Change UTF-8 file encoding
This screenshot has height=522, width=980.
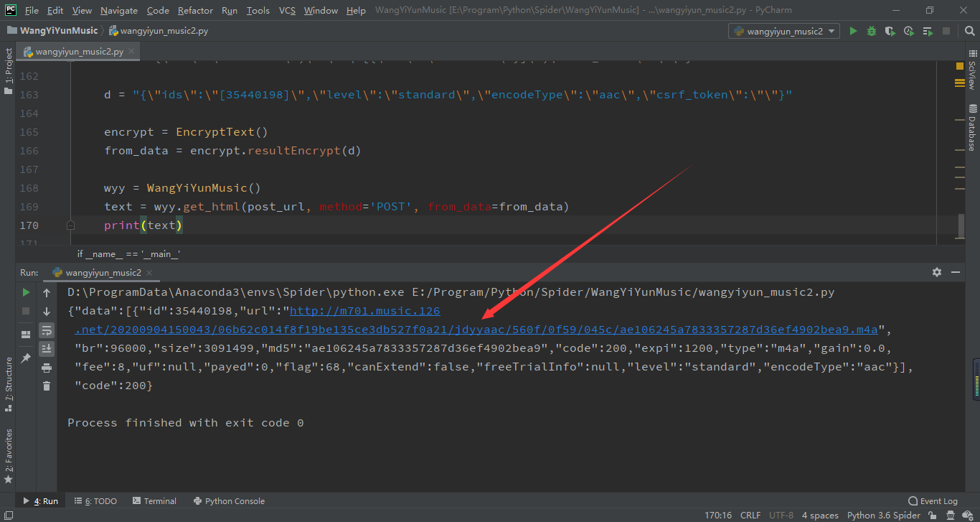[x=781, y=515]
